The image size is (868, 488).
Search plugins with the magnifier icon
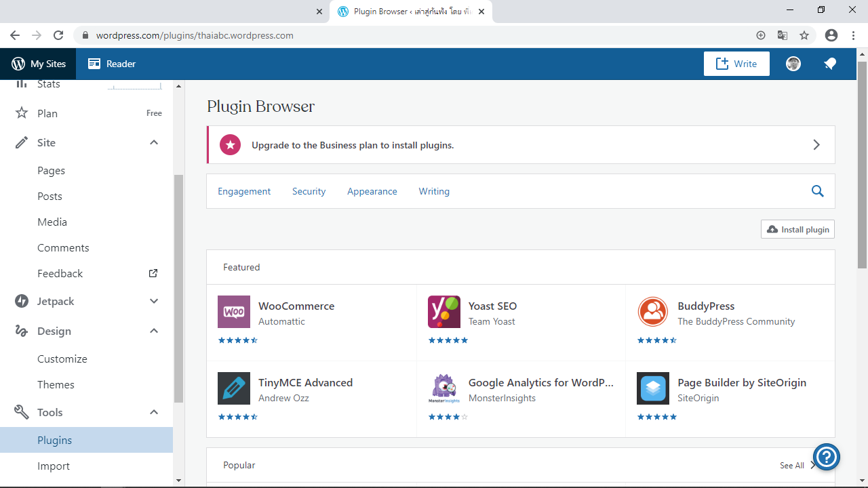click(817, 191)
